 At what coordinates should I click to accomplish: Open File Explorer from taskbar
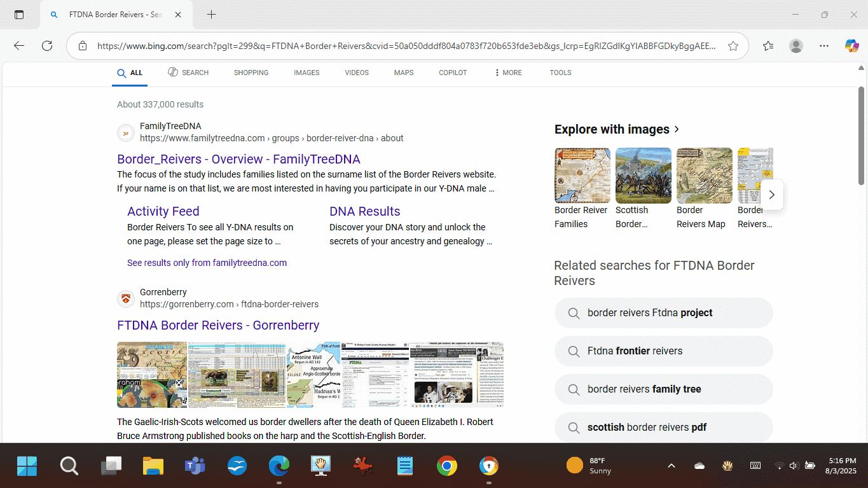click(153, 466)
